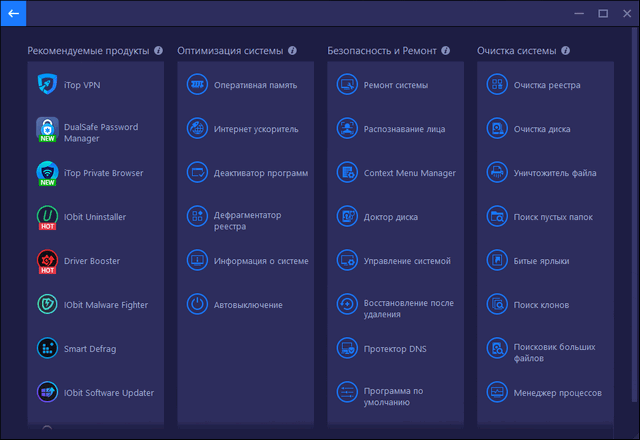Viewport: 640px width, 440px height.
Task: Minimize the window
Action: pos(579,13)
